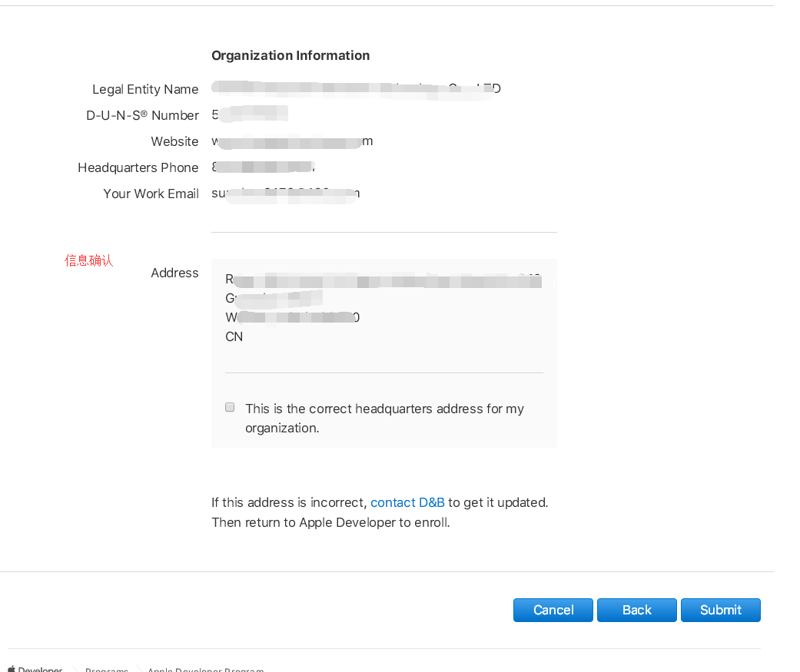
Task: Select the D-U-N-S Number label
Action: [142, 115]
